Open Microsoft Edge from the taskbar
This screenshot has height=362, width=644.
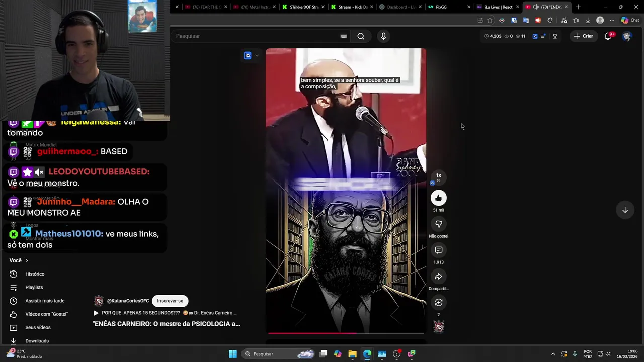coord(367,354)
